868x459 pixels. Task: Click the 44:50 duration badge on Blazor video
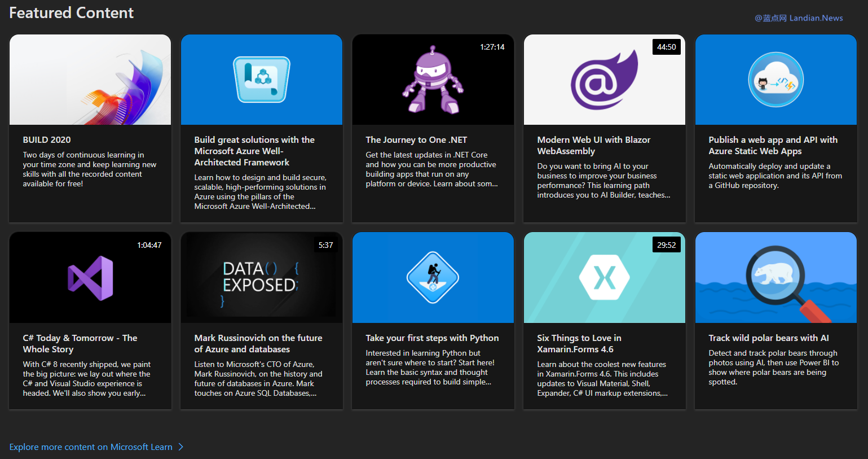click(x=666, y=47)
